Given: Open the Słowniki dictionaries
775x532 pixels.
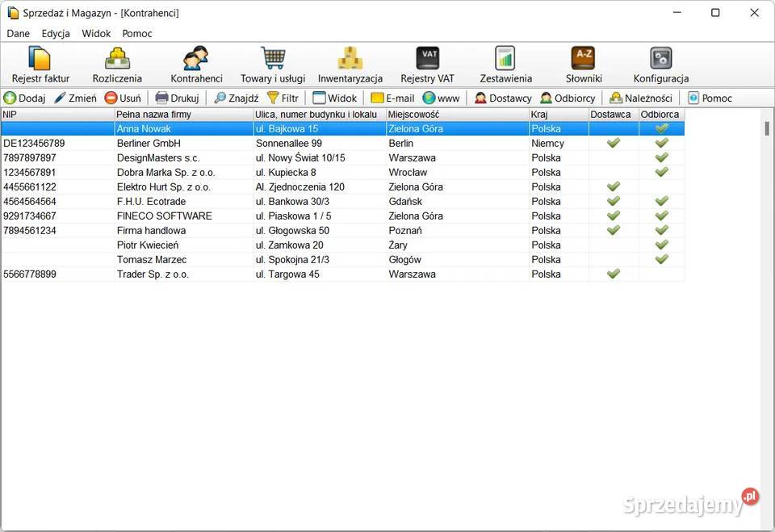Looking at the screenshot, I should click(583, 65).
